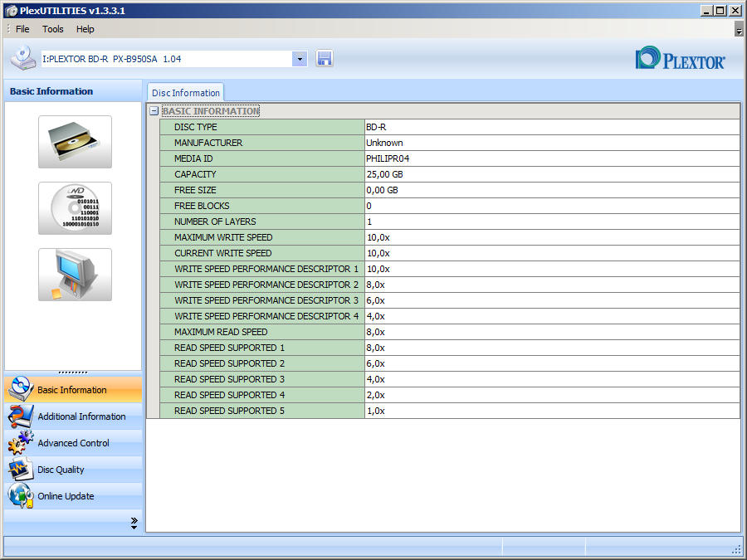Select the FREE SIZE row label
747x560 pixels.
point(195,190)
